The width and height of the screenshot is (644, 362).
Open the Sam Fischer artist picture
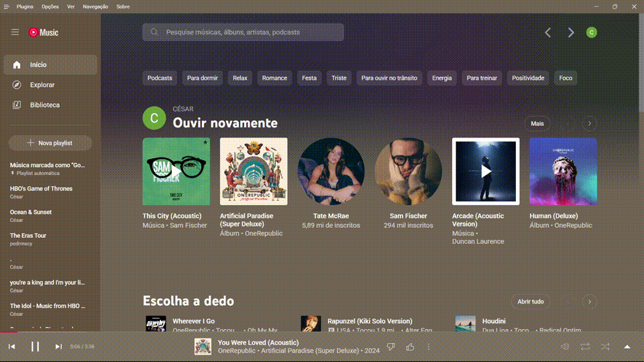pyautogui.click(x=409, y=171)
